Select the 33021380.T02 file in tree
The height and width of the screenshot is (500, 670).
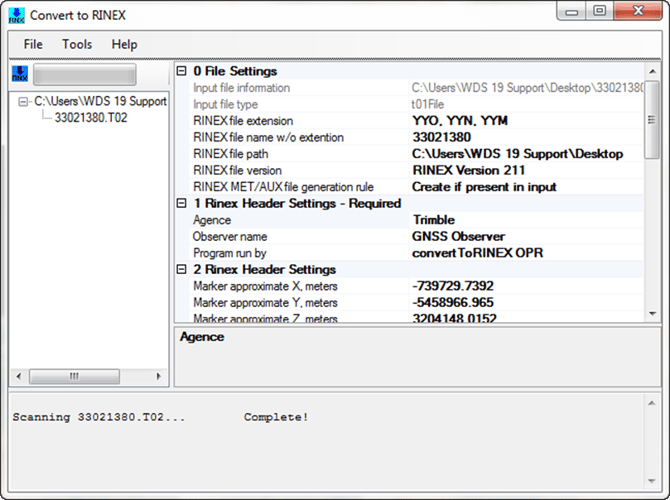point(90,117)
